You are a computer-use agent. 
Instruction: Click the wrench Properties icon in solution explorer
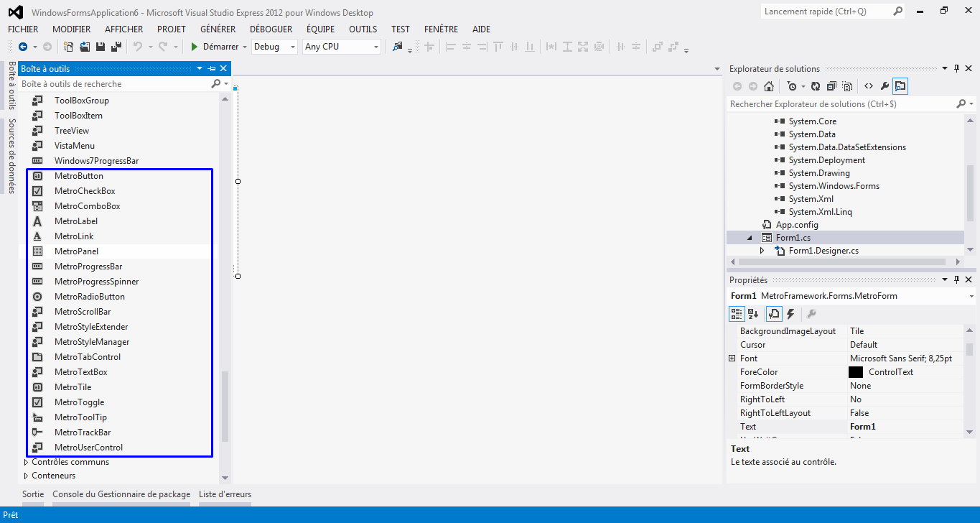(x=885, y=86)
